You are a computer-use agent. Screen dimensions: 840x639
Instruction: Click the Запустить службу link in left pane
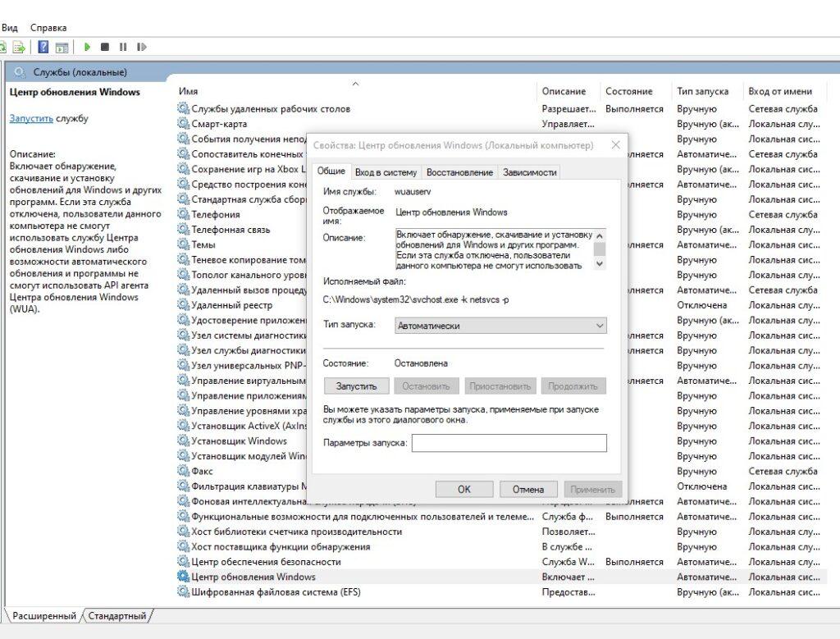tap(31, 118)
